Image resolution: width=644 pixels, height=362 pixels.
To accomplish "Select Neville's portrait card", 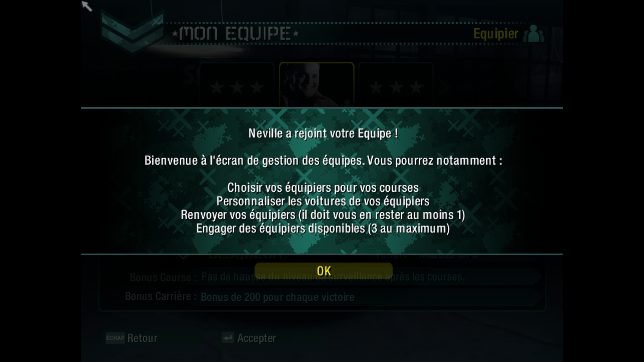I will 317,85.
